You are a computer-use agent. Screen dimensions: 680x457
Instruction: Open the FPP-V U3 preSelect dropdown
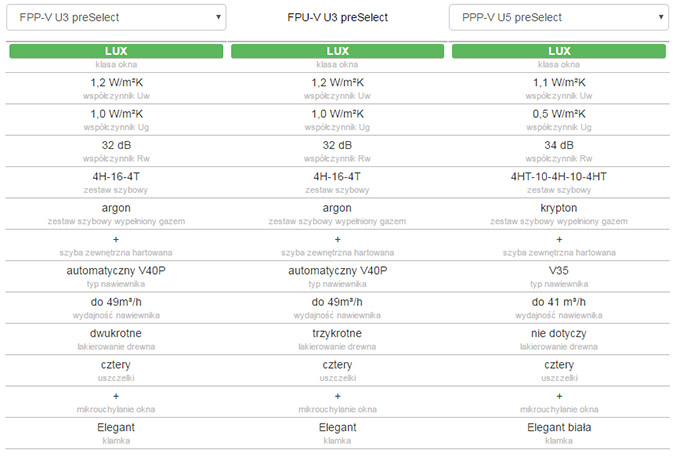(x=116, y=17)
